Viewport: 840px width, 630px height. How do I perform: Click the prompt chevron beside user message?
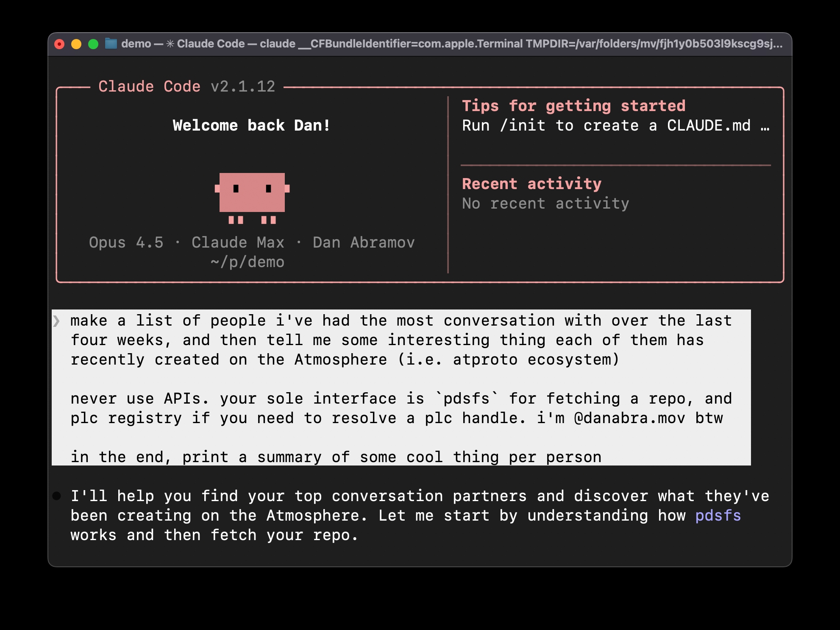[x=56, y=321]
